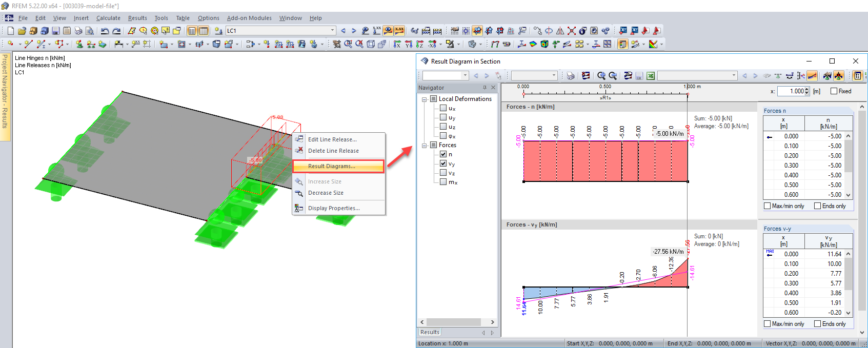Open Display Properties... context entry

pos(338,208)
